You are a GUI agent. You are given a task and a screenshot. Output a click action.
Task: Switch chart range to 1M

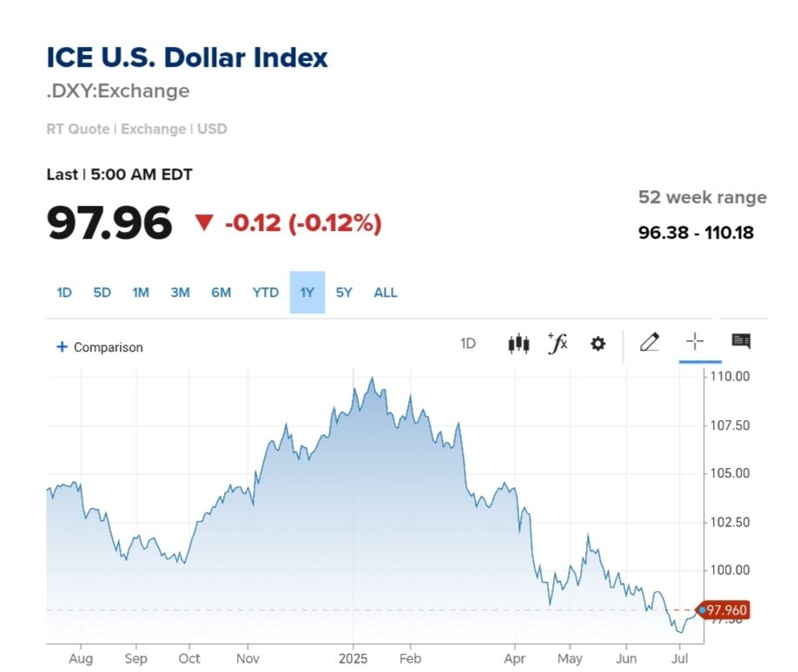coord(141,293)
